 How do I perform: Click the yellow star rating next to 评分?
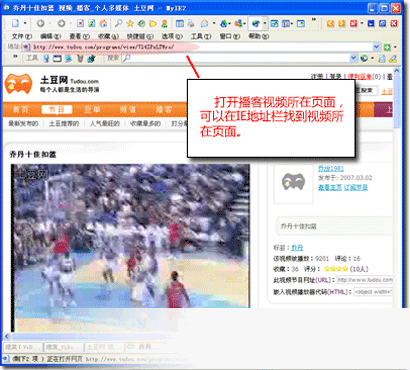coord(336,269)
